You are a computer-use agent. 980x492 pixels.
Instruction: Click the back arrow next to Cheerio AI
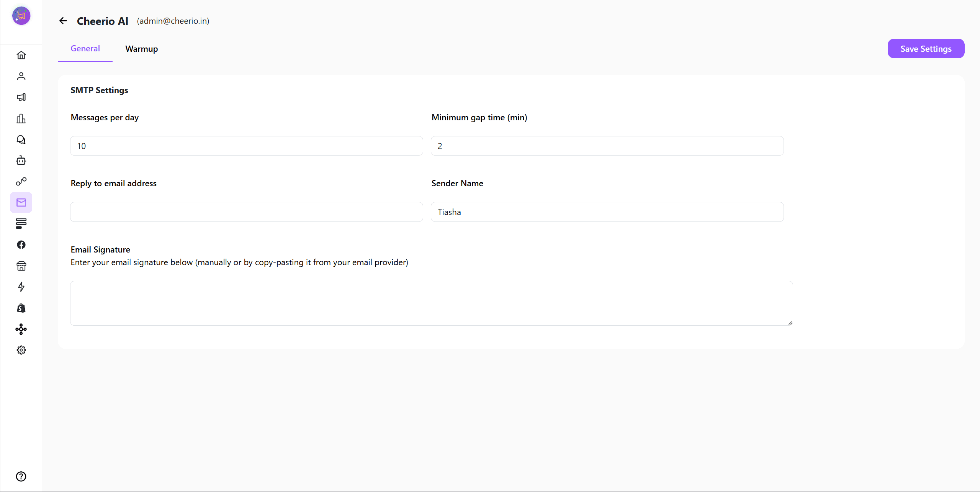click(x=63, y=21)
